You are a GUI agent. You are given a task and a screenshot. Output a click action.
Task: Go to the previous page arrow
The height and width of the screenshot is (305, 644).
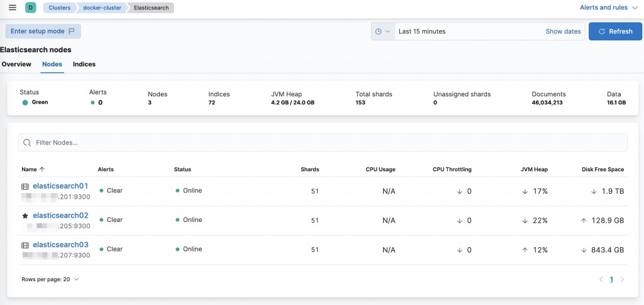pyautogui.click(x=601, y=279)
